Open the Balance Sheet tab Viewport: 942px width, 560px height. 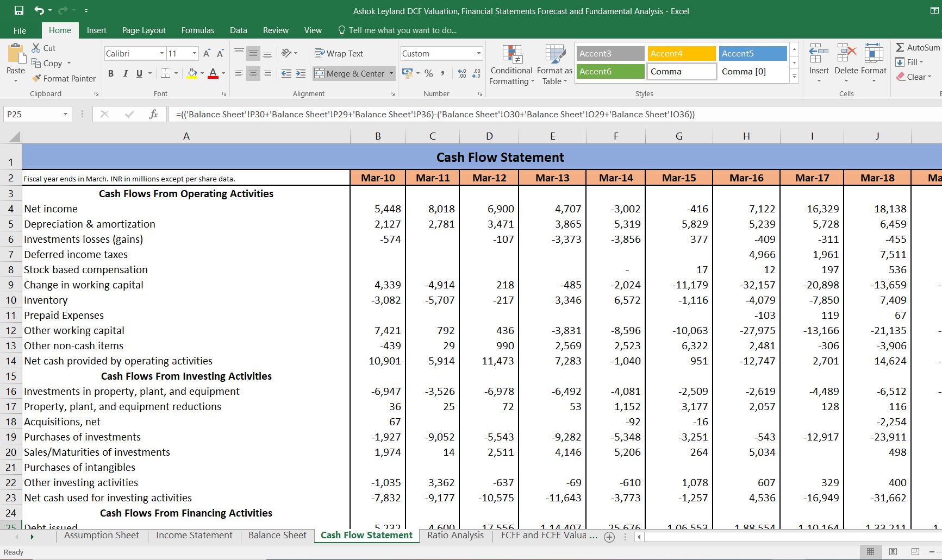point(277,535)
